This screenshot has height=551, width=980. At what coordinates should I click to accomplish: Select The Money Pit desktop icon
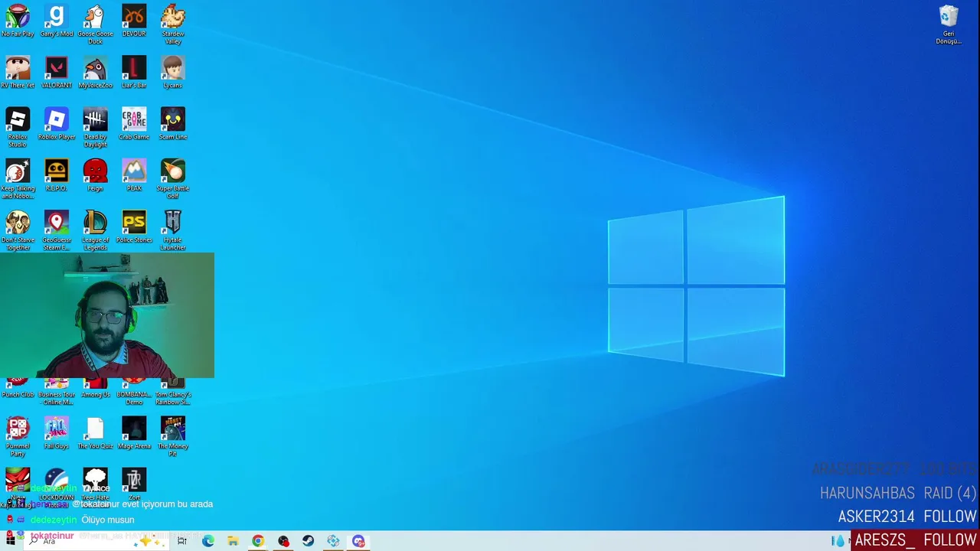click(x=173, y=436)
